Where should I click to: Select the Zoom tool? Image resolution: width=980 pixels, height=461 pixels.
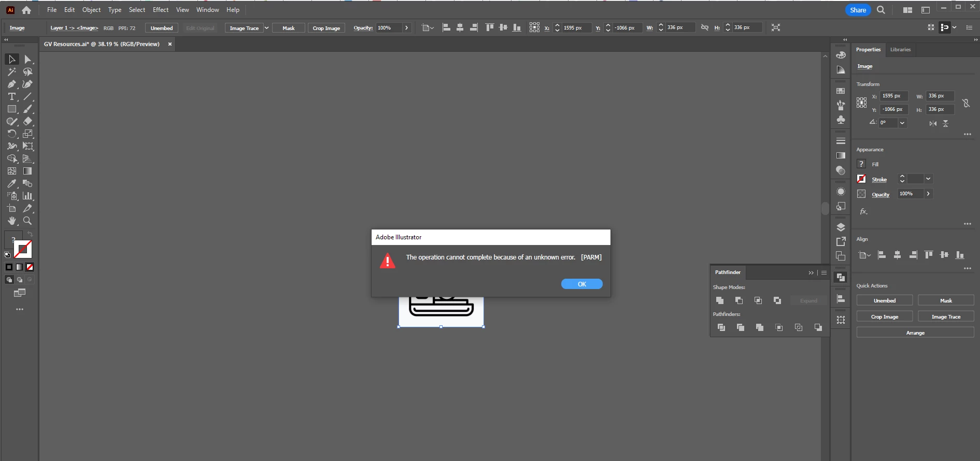[x=28, y=221]
